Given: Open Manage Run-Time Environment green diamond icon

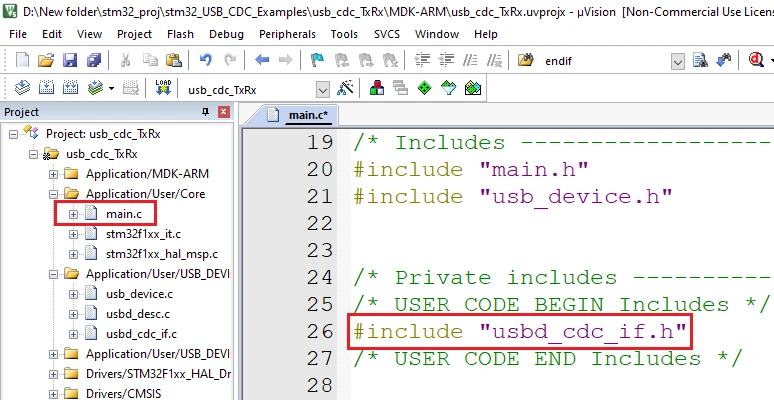Looking at the screenshot, I should point(425,89).
